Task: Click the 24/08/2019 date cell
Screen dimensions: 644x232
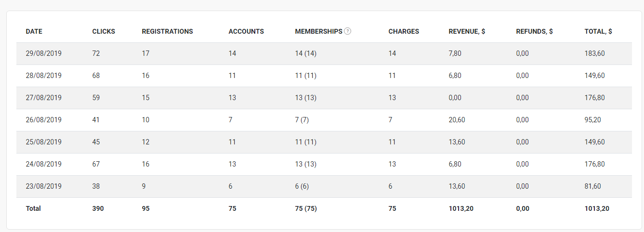Action: [x=44, y=164]
